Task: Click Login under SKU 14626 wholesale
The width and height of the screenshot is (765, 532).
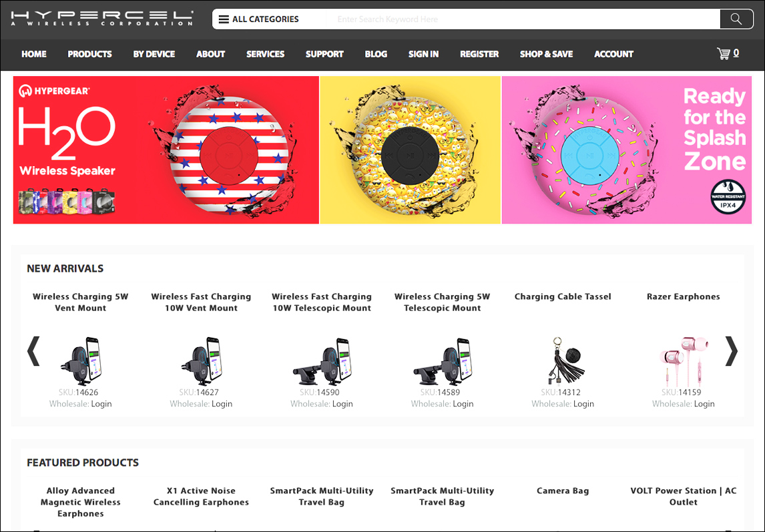Action: [101, 404]
